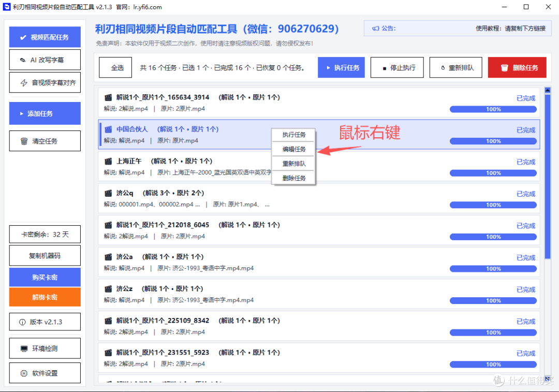
Task: Click the task list vertical scrollbar thumb
Action: click(x=548, y=176)
